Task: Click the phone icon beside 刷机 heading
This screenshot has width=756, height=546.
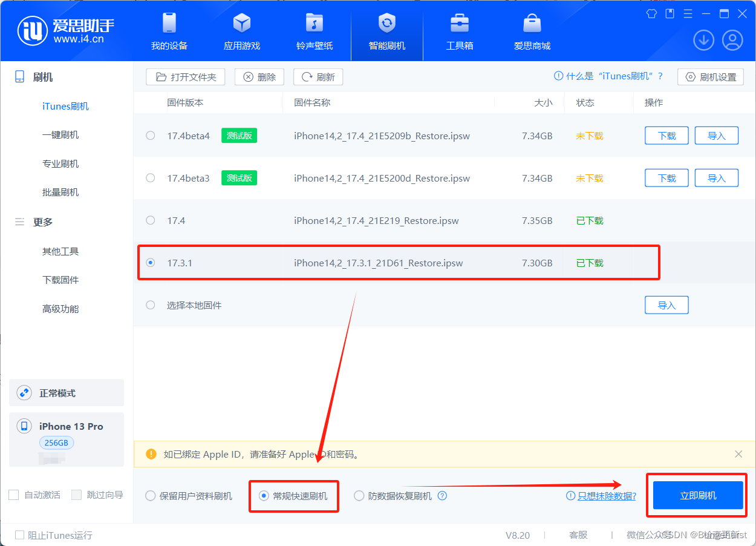Action: pyautogui.click(x=20, y=77)
